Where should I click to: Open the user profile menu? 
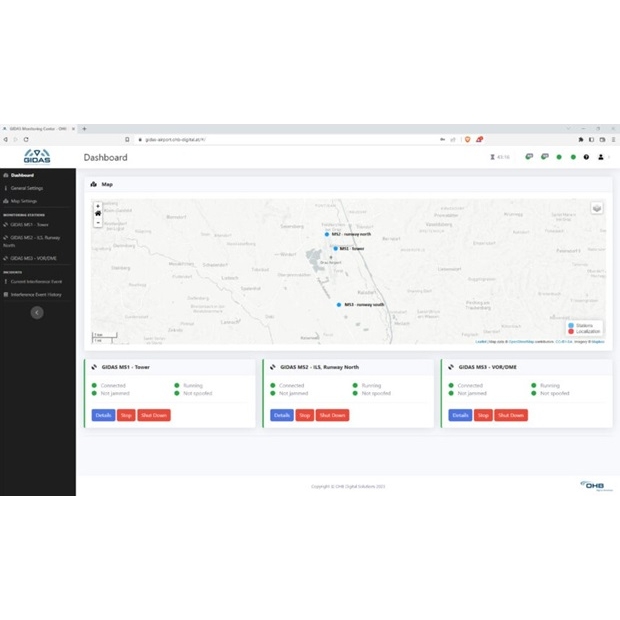[601, 157]
